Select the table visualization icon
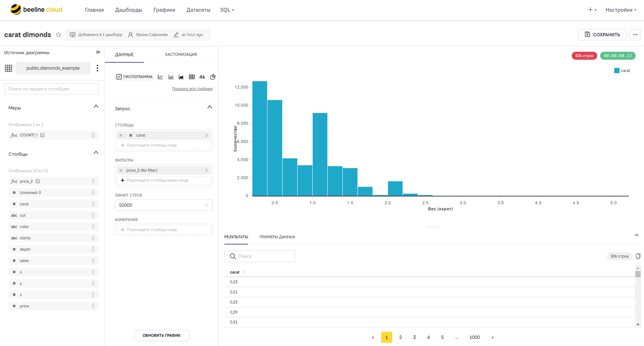 [x=192, y=77]
